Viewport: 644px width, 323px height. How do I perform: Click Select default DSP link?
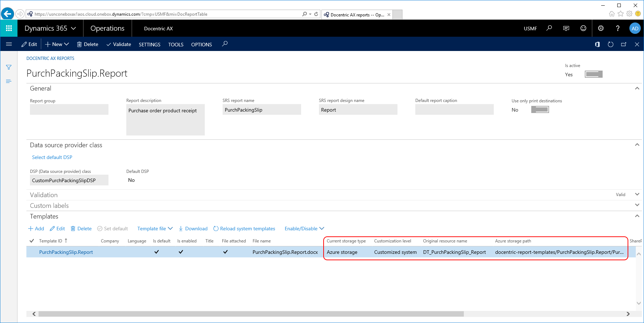click(x=52, y=157)
